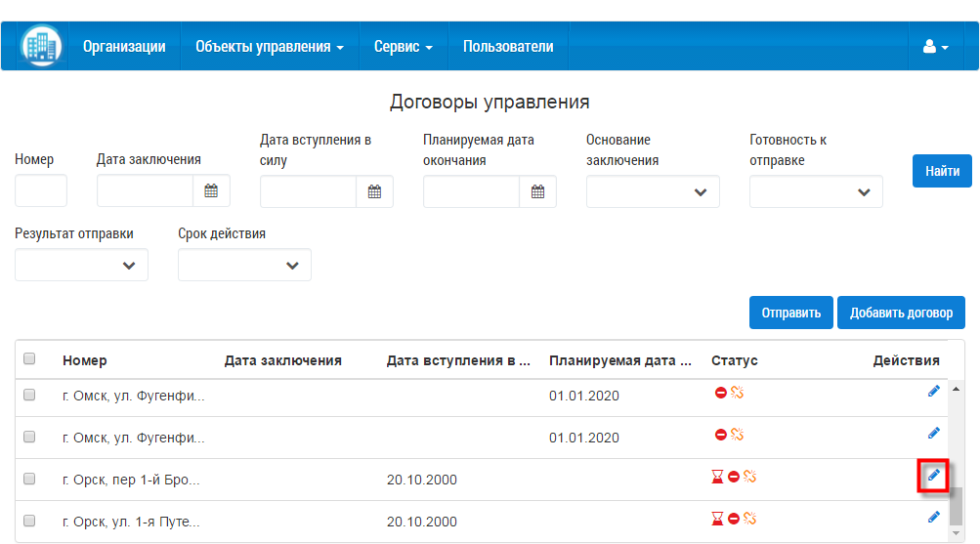The width and height of the screenshot is (980, 544).
Task: Select 20.10.2000 in Орск, пер 1-й Бро row
Action: [421, 480]
